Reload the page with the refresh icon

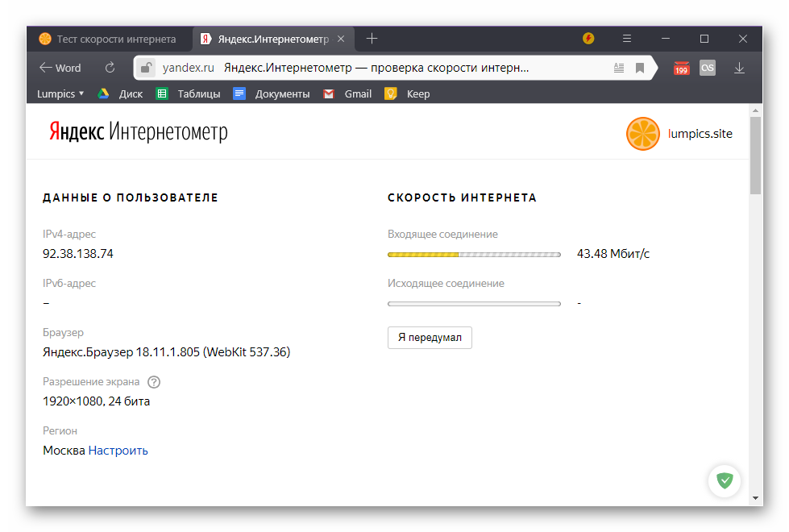click(x=110, y=68)
